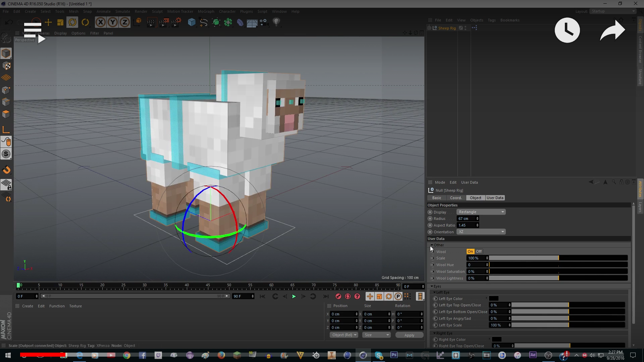Screen dimensions: 644x362
Task: Switch to the Coord. tab
Action: click(x=455, y=198)
